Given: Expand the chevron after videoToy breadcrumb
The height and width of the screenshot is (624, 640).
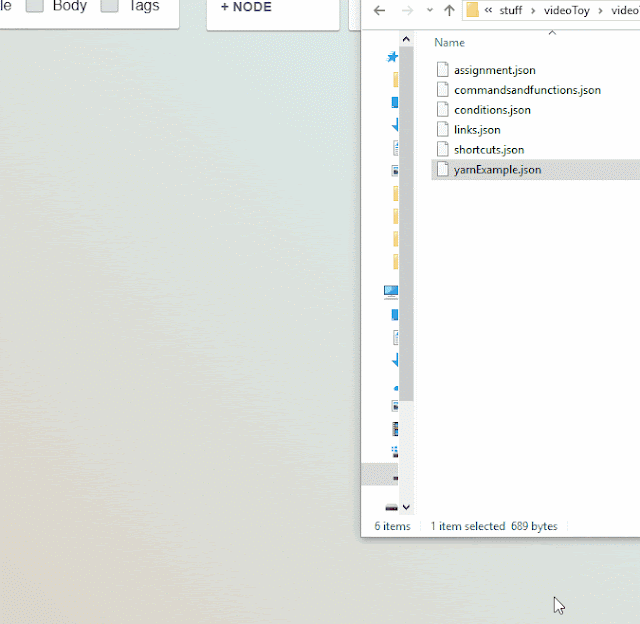Looking at the screenshot, I should 600,11.
